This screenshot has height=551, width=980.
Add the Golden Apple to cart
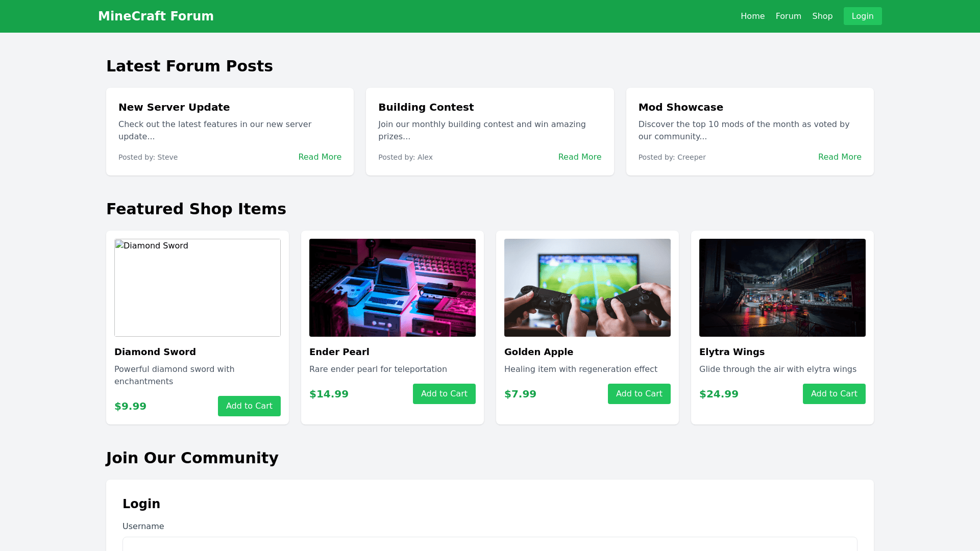click(x=639, y=394)
